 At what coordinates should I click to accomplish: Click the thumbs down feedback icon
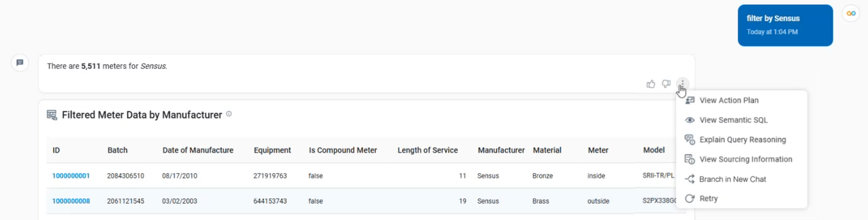click(x=666, y=84)
